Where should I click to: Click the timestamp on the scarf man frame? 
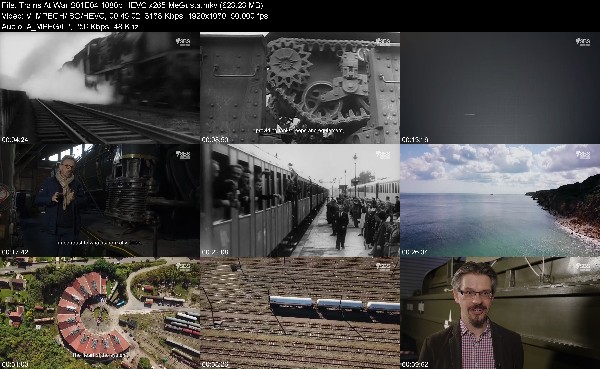click(15, 252)
